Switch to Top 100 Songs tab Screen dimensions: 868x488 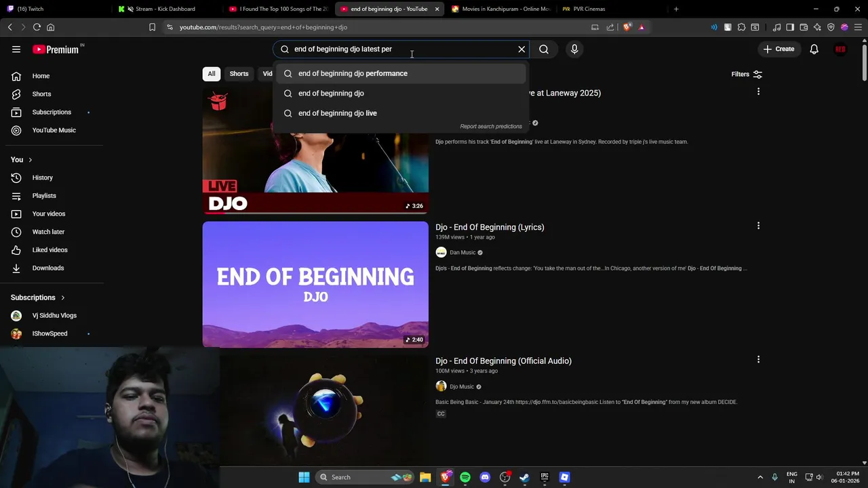tap(278, 9)
